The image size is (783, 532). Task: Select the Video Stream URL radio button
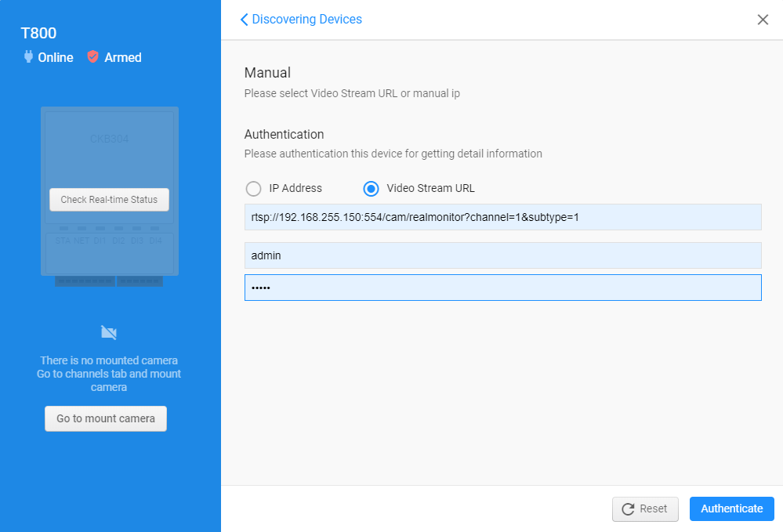pos(371,189)
